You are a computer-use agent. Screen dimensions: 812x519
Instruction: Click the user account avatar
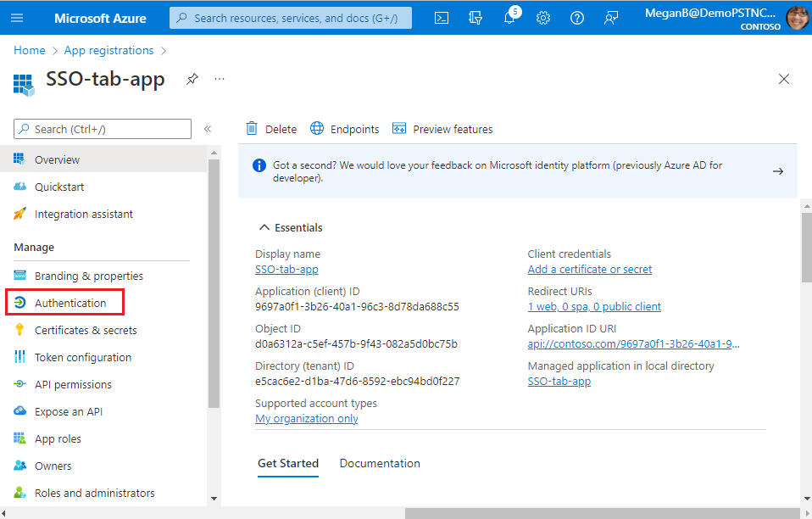click(797, 18)
